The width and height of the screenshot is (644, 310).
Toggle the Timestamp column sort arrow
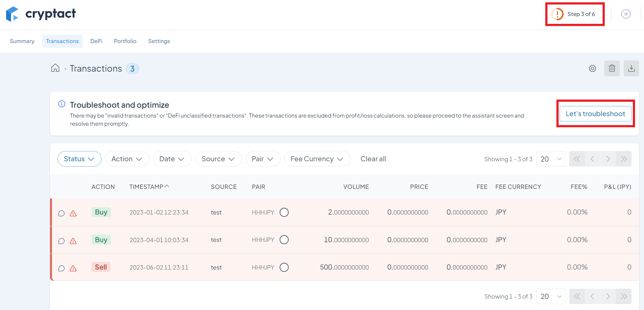[x=167, y=186]
